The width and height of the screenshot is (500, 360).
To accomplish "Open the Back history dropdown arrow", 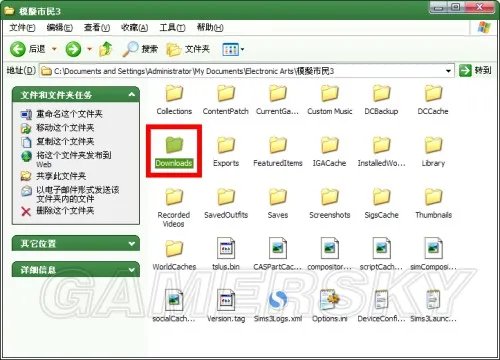I will coord(54,49).
